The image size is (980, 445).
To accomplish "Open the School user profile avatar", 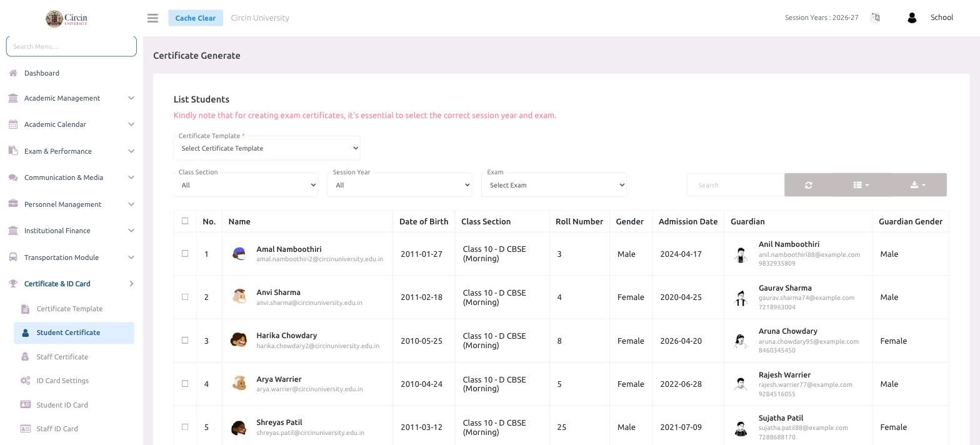I will [912, 17].
